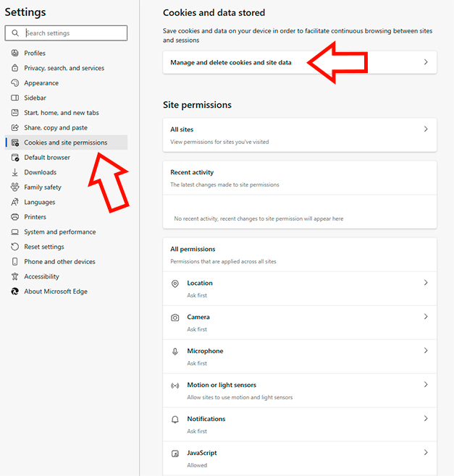Click the Profiles icon in sidebar
Screen dimensions: 454x476
[x=15, y=54]
